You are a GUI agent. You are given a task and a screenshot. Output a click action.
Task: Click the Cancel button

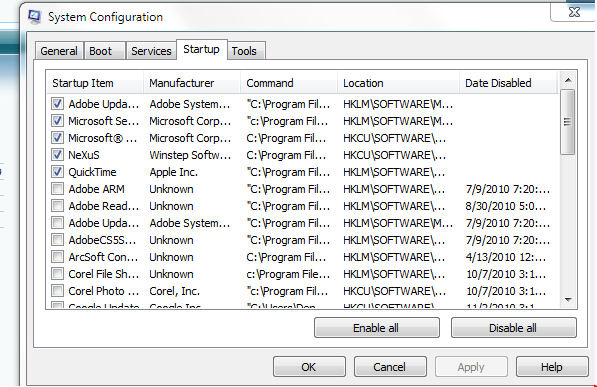(x=390, y=367)
